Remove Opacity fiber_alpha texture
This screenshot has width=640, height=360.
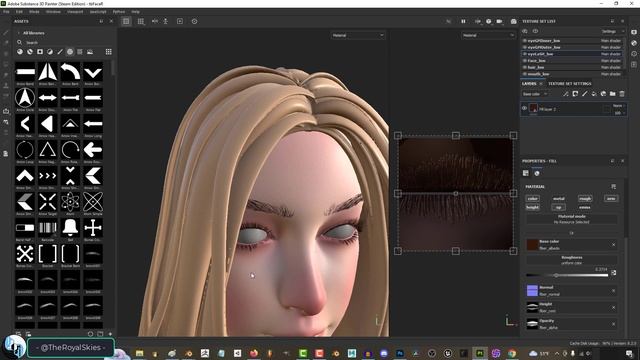point(613,324)
